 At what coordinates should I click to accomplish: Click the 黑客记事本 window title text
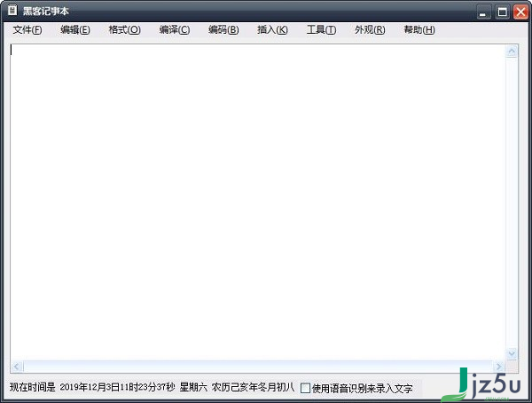[x=46, y=11]
